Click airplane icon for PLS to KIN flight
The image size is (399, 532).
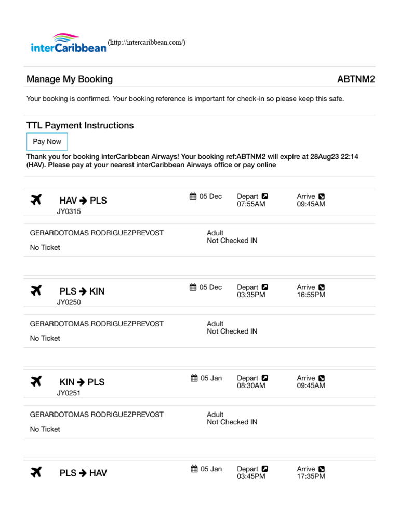coord(36,291)
